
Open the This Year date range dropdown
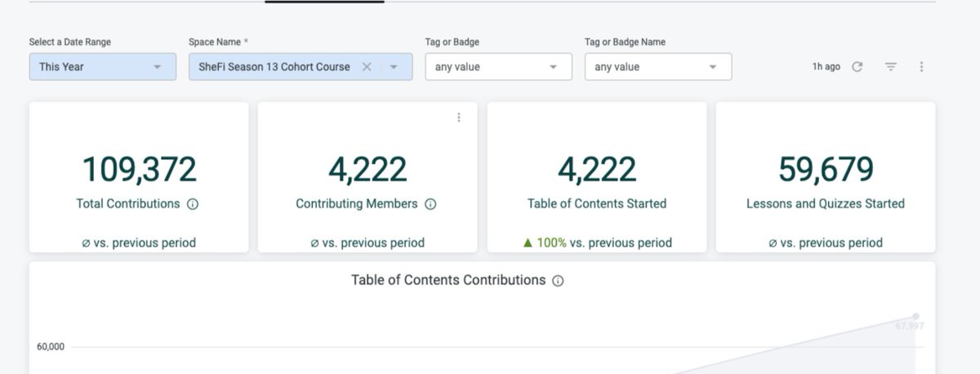pos(103,67)
